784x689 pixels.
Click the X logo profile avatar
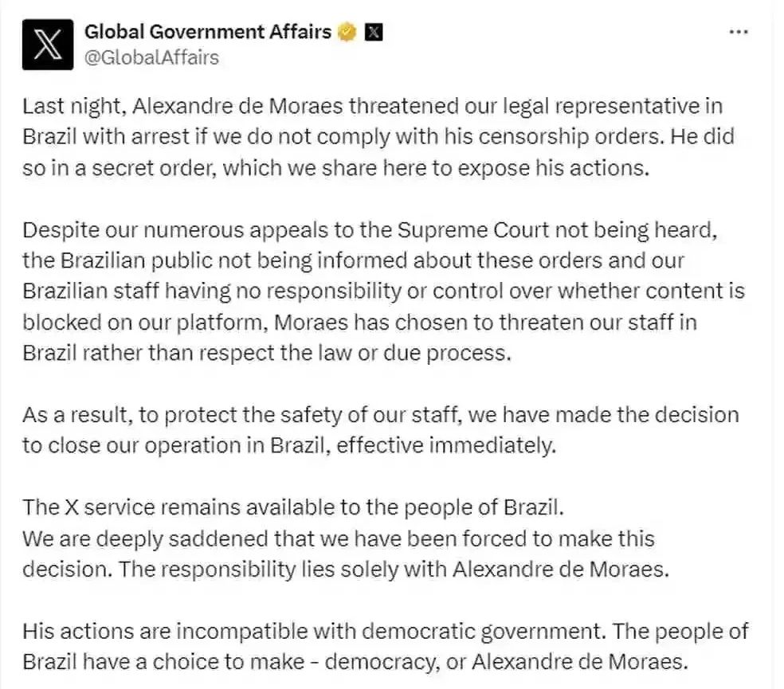click(x=48, y=45)
